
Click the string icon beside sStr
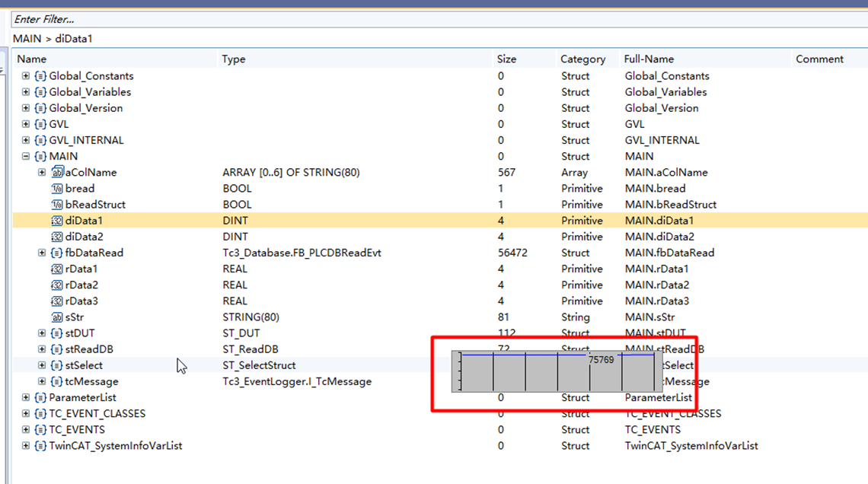tap(57, 317)
